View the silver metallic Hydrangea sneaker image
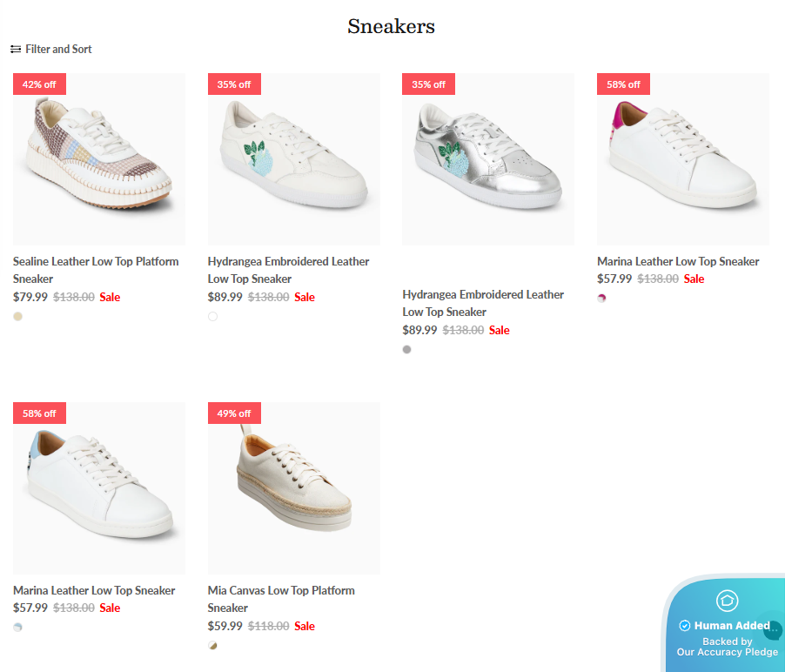The image size is (785, 672). coord(488,158)
